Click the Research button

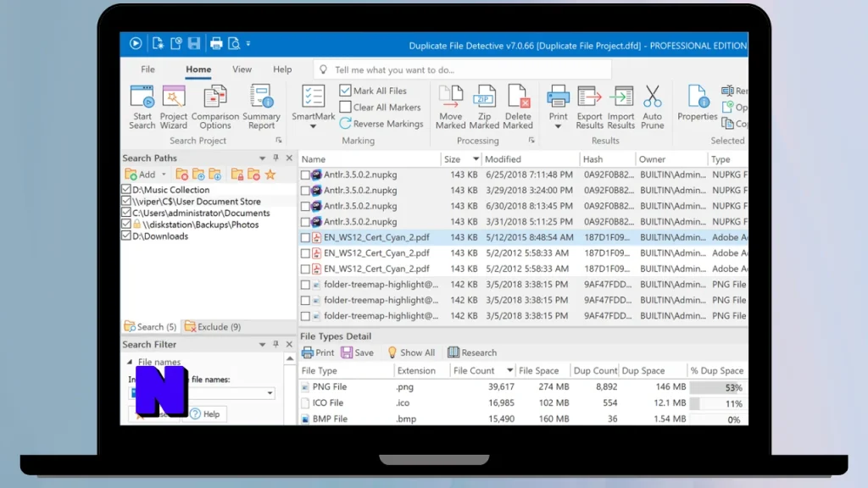(x=472, y=352)
